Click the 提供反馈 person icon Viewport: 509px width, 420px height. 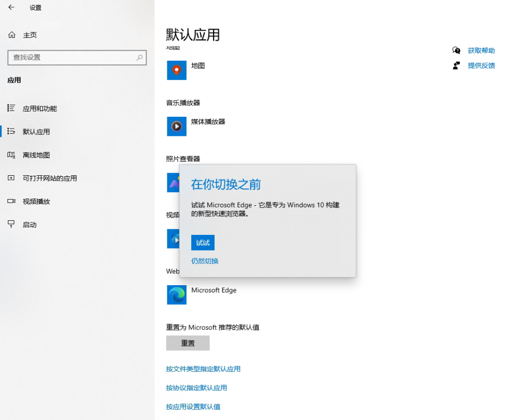point(456,66)
